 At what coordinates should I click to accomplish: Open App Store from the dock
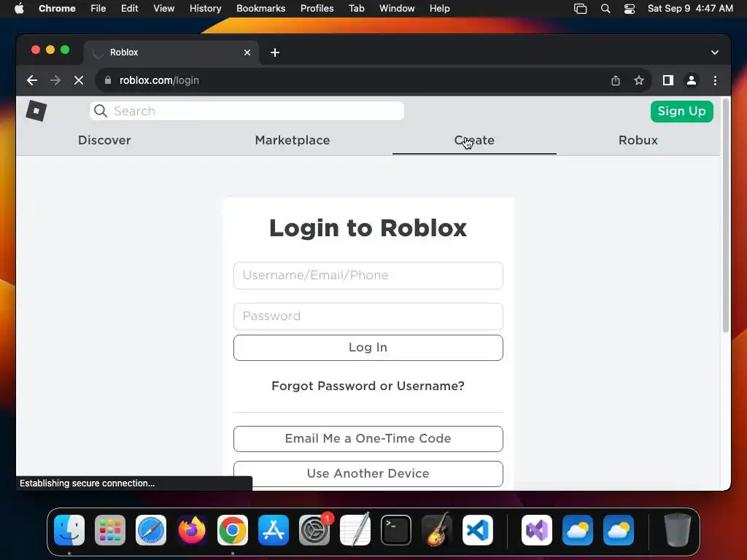274,530
